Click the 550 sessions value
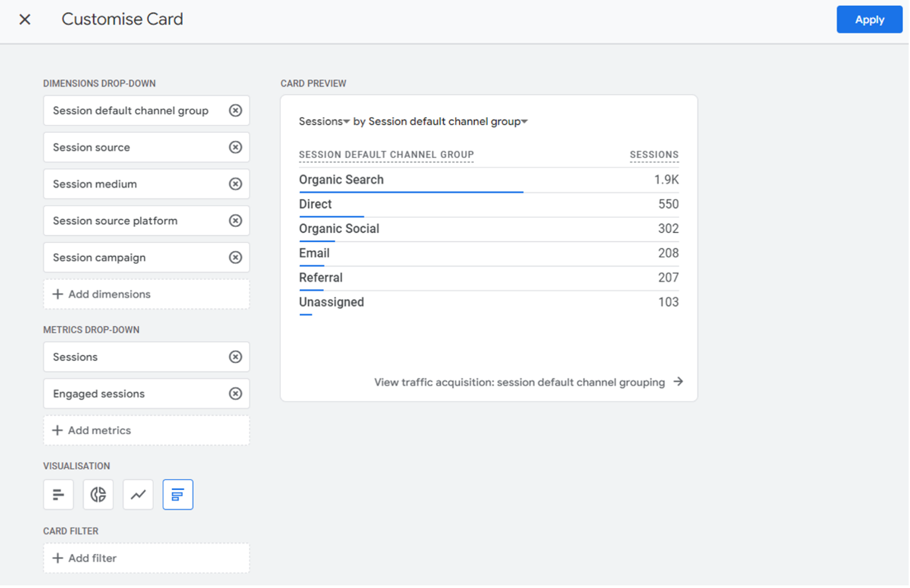 (668, 204)
